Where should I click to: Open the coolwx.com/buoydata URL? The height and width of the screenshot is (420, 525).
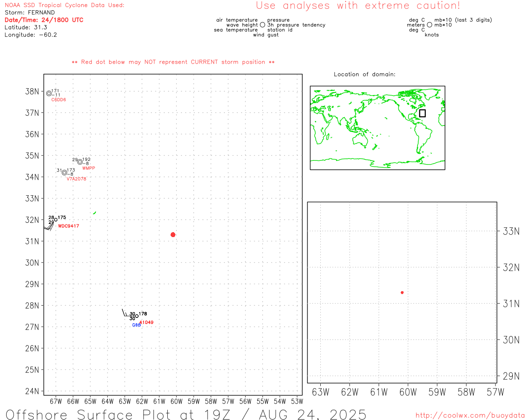tap(470, 415)
